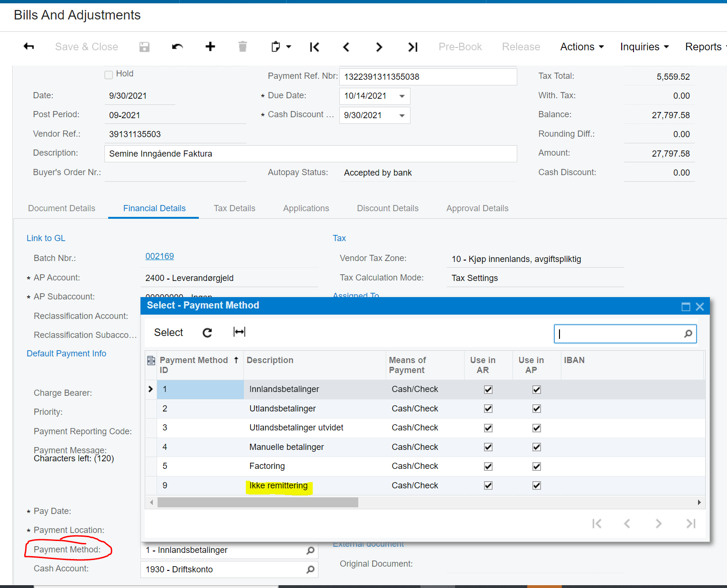The width and height of the screenshot is (727, 588).
Task: Open the Actions dropdown menu
Action: (x=582, y=47)
